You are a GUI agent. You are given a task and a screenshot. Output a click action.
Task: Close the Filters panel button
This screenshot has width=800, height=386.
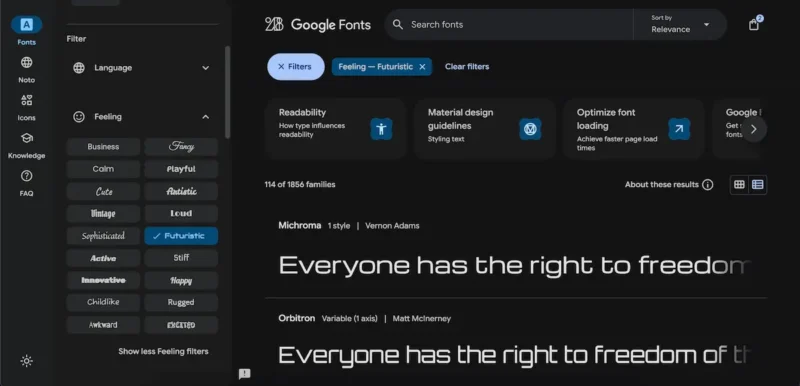[296, 67]
